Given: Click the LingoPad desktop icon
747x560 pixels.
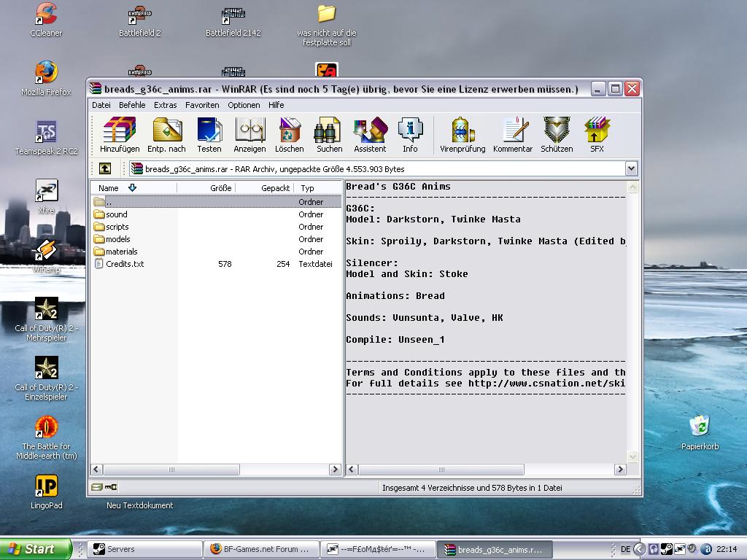Looking at the screenshot, I should [46, 492].
